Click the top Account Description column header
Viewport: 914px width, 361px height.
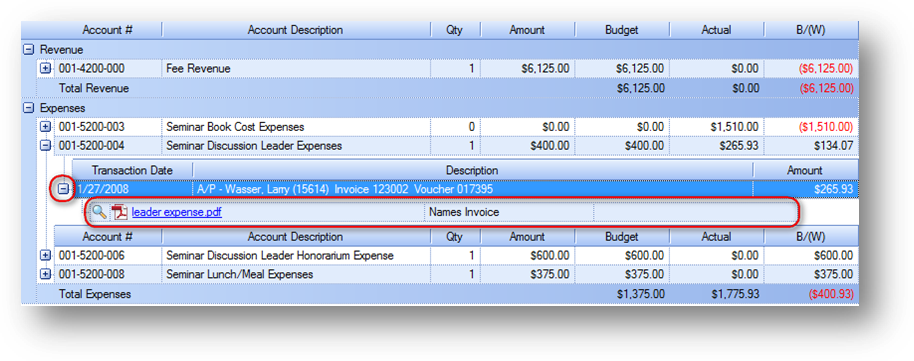pos(296,30)
